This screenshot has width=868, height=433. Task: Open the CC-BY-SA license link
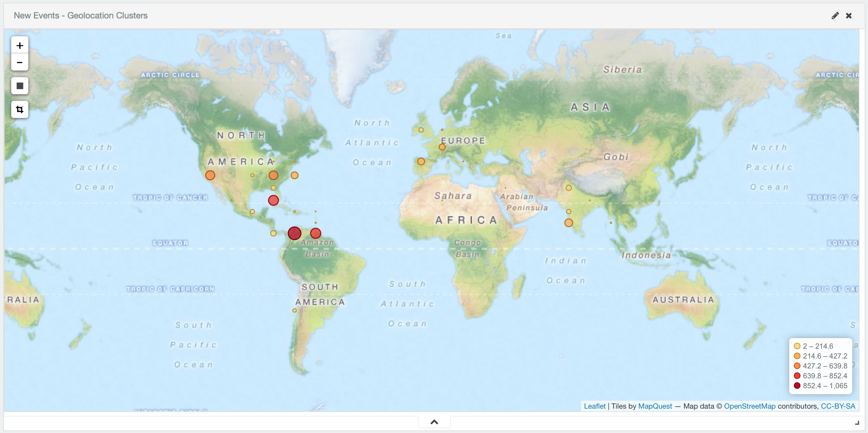click(838, 406)
